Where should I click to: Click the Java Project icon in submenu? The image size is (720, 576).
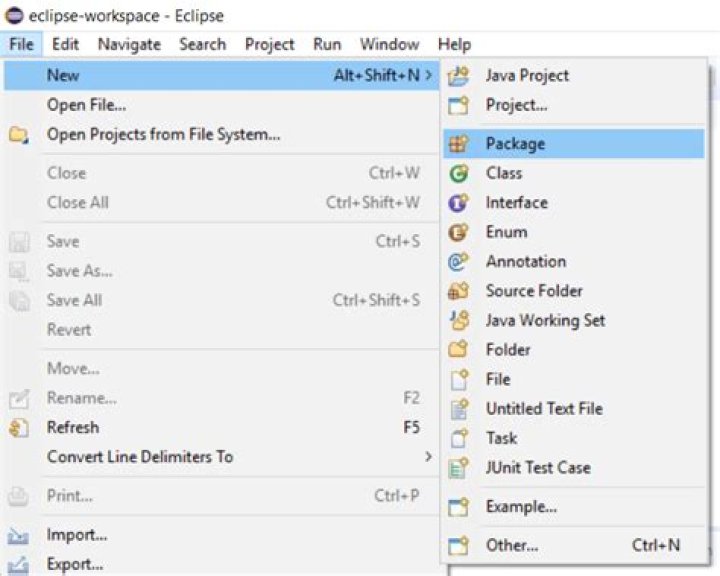click(459, 75)
